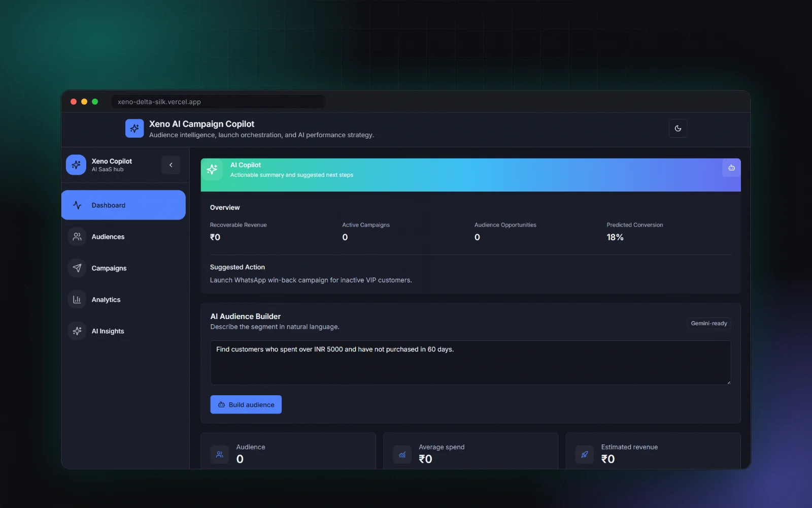Go to the Audiences section
Image resolution: width=812 pixels, height=508 pixels.
[123, 237]
